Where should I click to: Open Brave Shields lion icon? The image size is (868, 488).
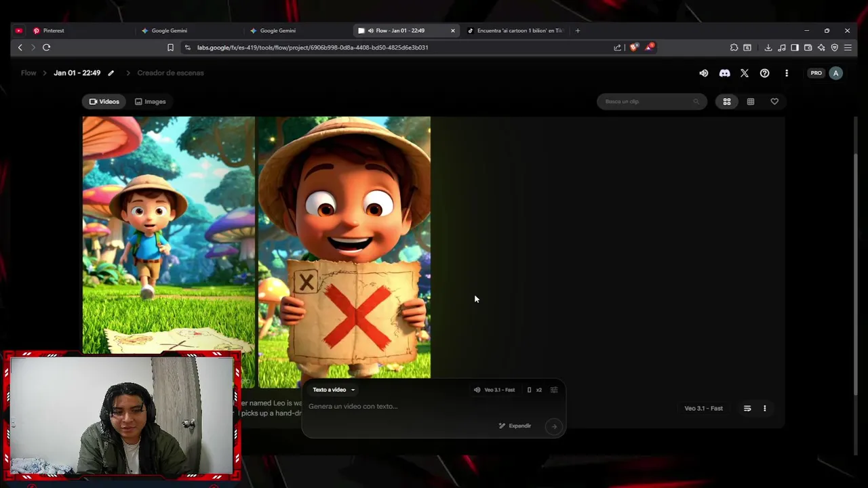pos(634,47)
